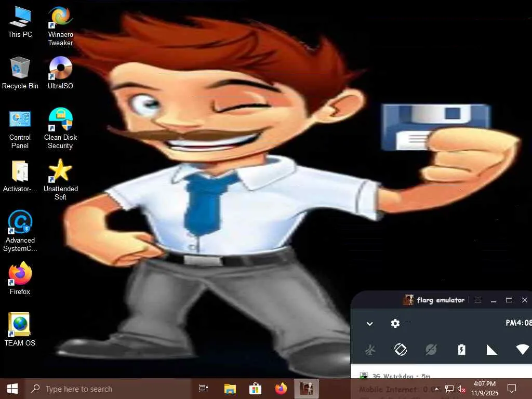Tap the mobile signal triangle icon
Viewport: 532px width, 399px height.
tap(491, 350)
